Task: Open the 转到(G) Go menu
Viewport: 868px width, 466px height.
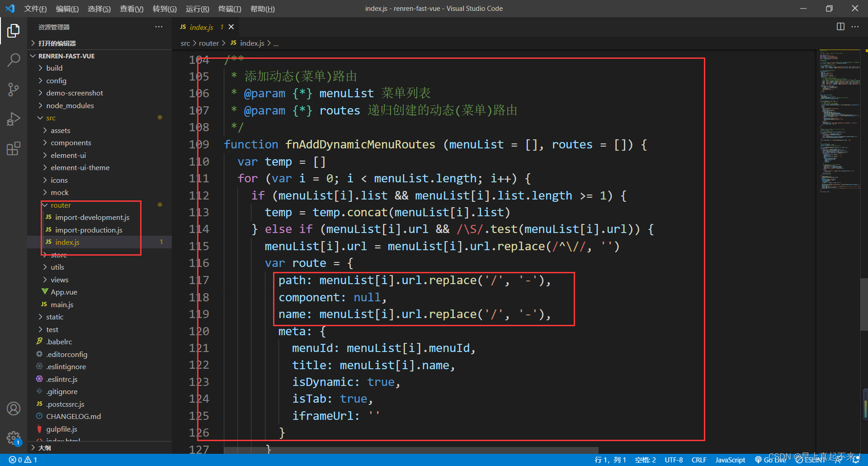Action: tap(165, 9)
